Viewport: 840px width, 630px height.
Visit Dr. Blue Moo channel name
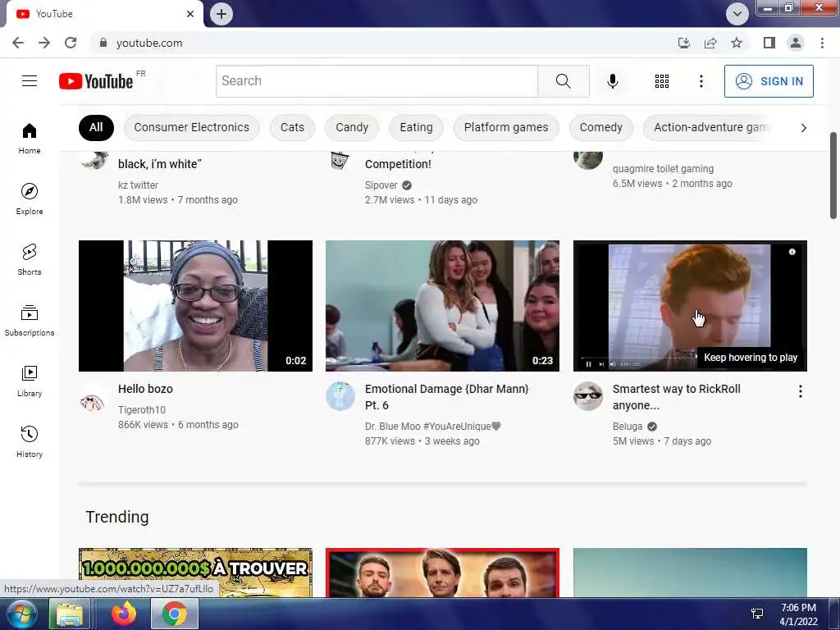(x=432, y=427)
